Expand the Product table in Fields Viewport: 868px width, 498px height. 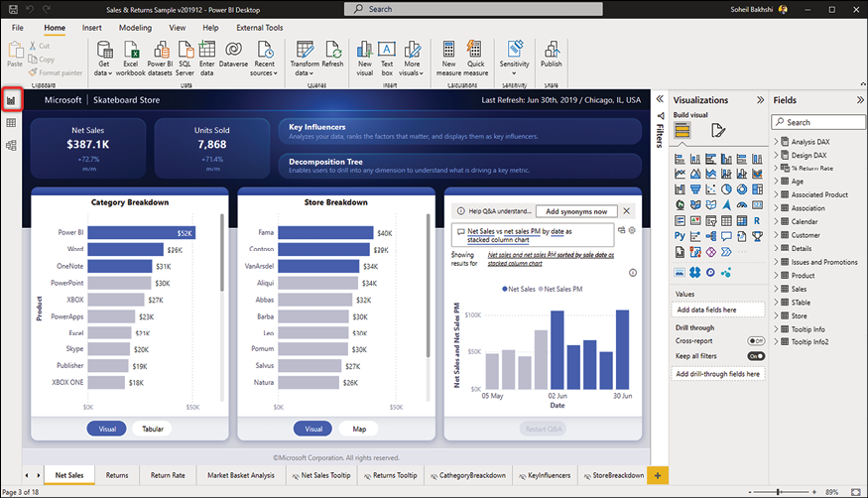tap(777, 275)
